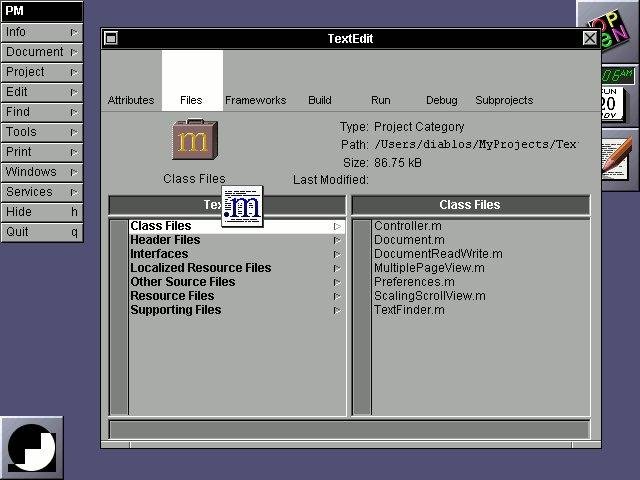Select the Header Files browser row

click(x=237, y=240)
